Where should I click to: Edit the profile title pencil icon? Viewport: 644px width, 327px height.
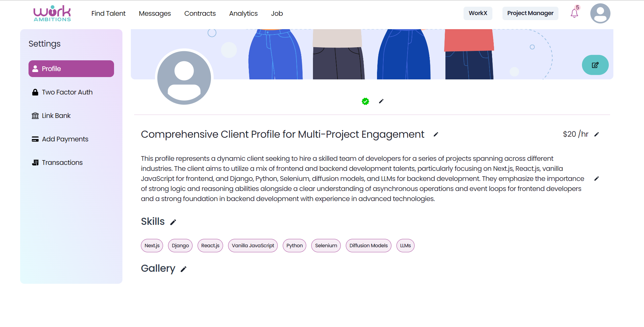pos(436,134)
